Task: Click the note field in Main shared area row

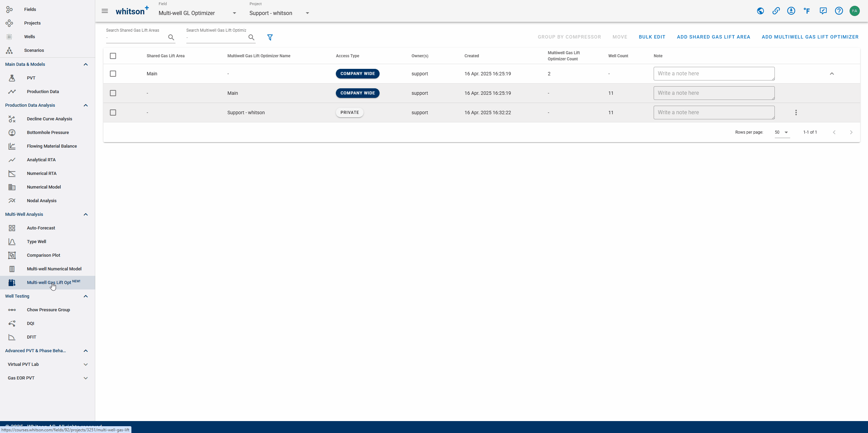Action: point(714,74)
